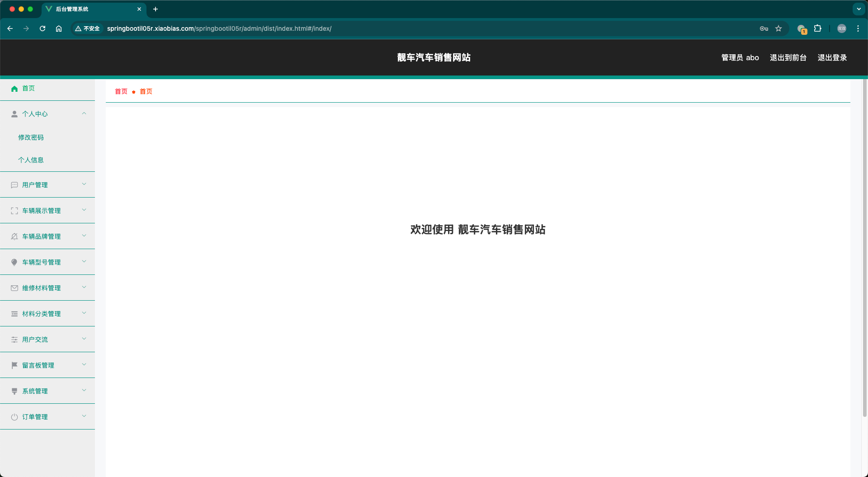Expand the 车辆品牌管理 chevron
This screenshot has width=868, height=477.
84,236
